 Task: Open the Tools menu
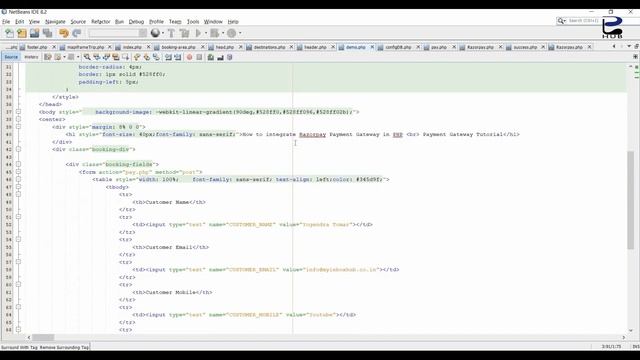click(x=193, y=22)
